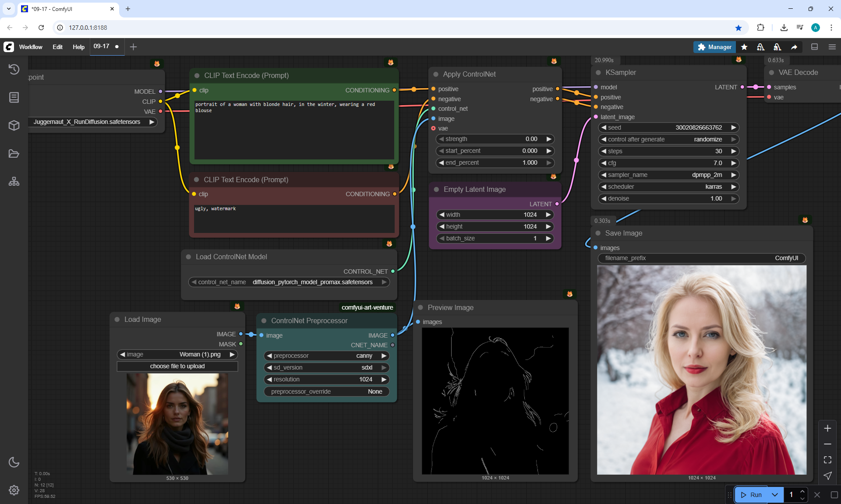Click choose file to upload
Screen dimensions: 841x504
(177, 366)
